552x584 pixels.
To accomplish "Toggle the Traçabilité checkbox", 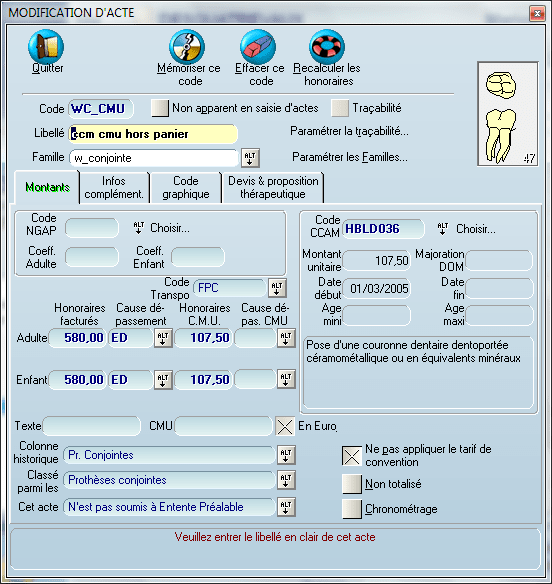I will tap(340, 108).
